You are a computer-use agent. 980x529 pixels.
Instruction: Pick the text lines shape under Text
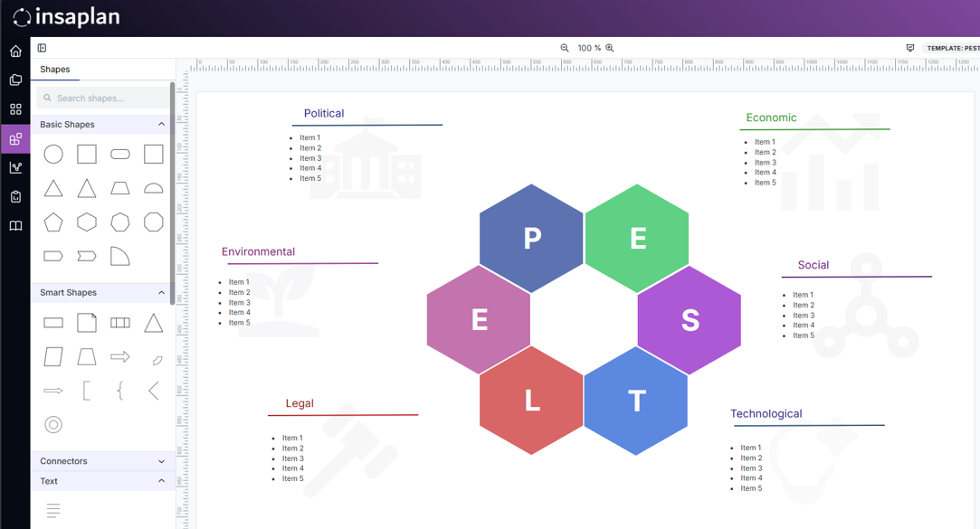coord(53,511)
